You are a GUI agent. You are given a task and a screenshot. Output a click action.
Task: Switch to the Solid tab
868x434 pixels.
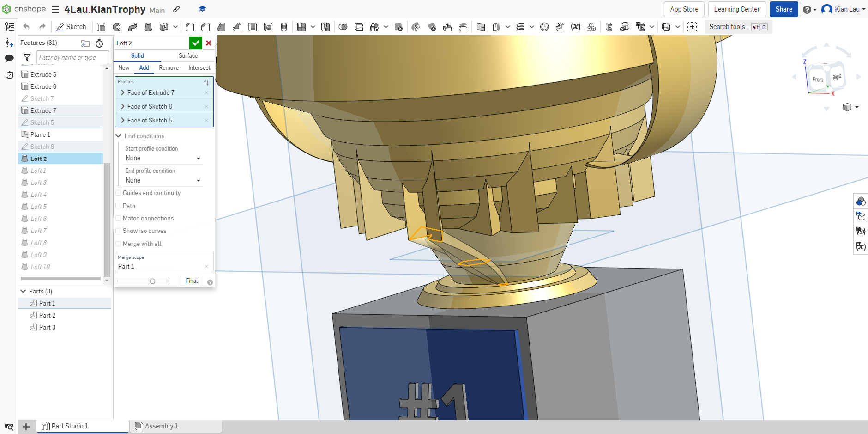click(x=137, y=55)
